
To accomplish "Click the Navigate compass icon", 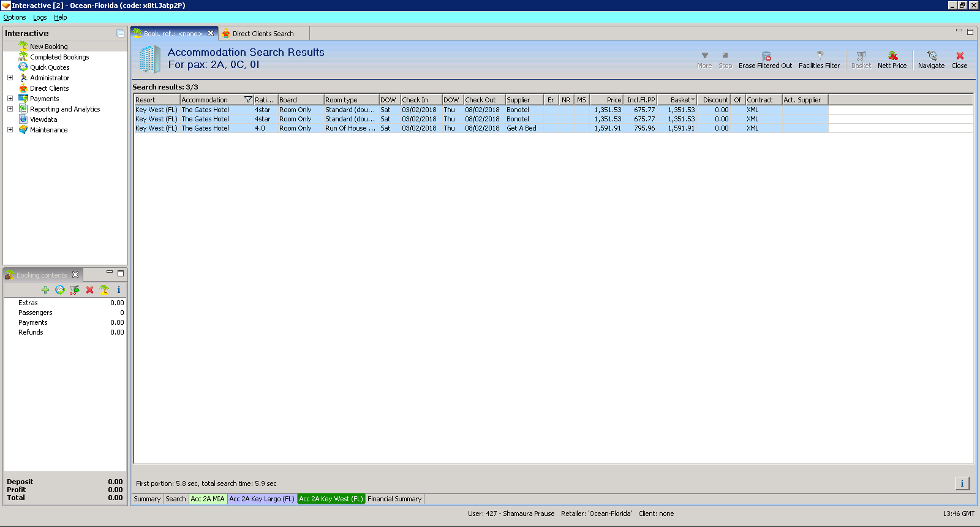I will (x=932, y=56).
